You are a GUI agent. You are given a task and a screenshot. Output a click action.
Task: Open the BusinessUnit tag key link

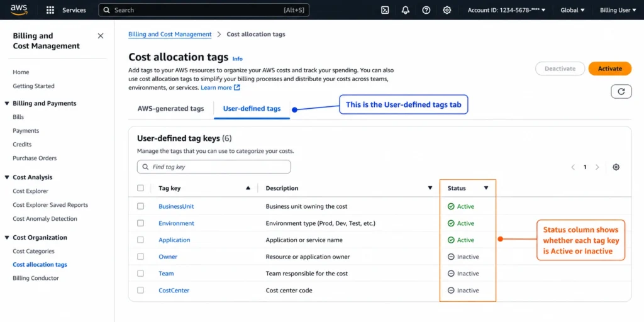point(176,206)
